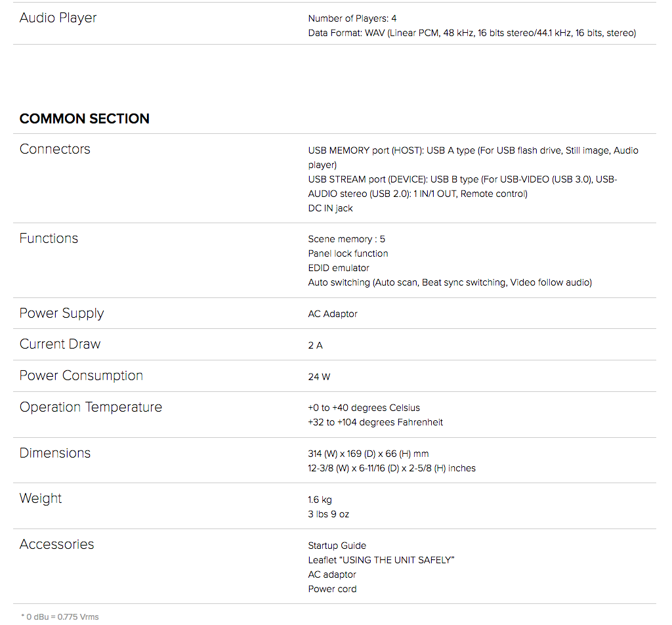Screen dimensions: 672x625
Task: Select the DC IN jack entry
Action: 331,208
